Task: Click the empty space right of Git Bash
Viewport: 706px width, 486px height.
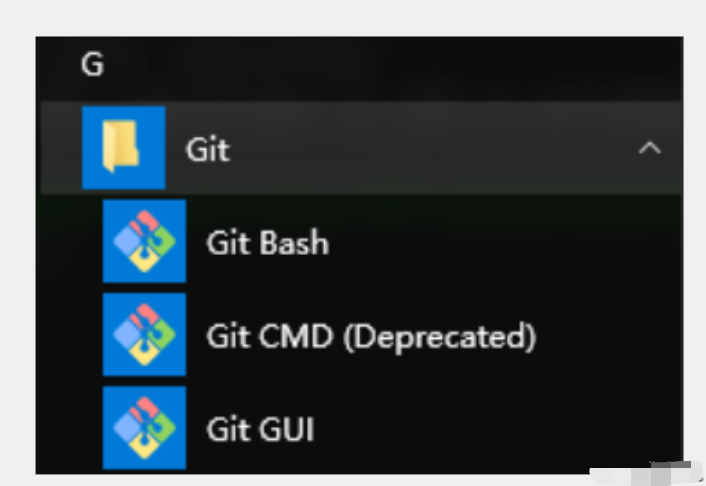Action: (504, 241)
